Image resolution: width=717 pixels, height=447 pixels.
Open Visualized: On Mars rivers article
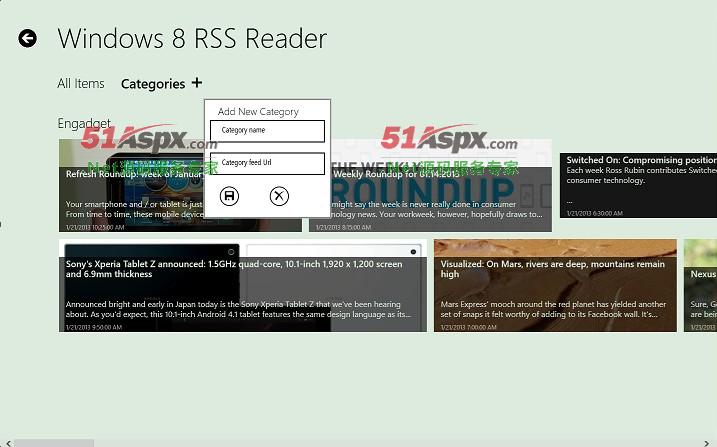tap(555, 286)
